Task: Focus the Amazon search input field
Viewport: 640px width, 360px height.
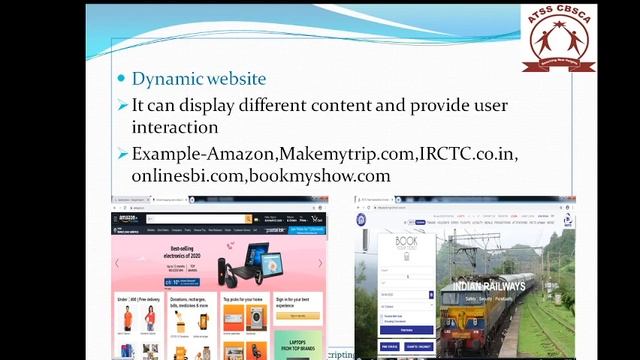Action: click(195, 219)
